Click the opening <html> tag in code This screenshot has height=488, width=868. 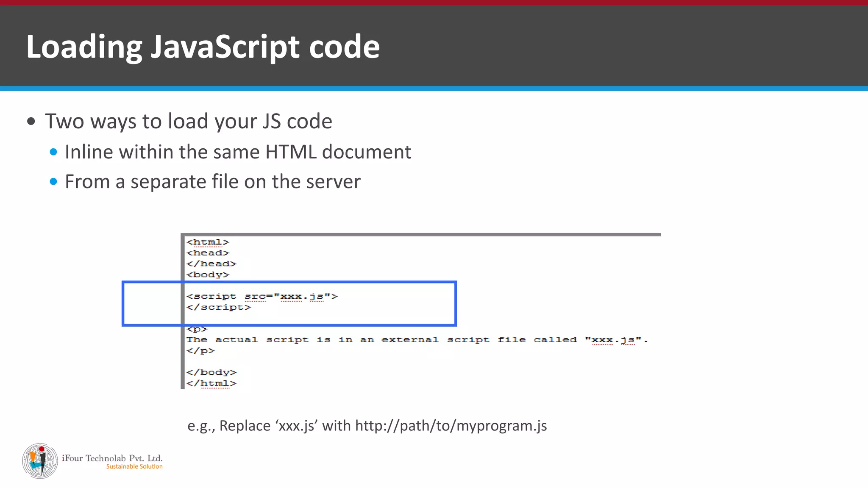click(208, 242)
